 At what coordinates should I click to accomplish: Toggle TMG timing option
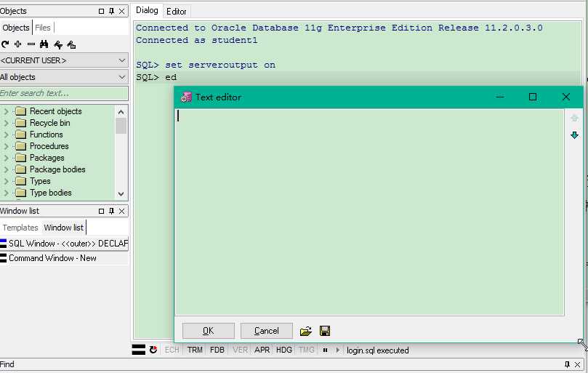pos(307,350)
